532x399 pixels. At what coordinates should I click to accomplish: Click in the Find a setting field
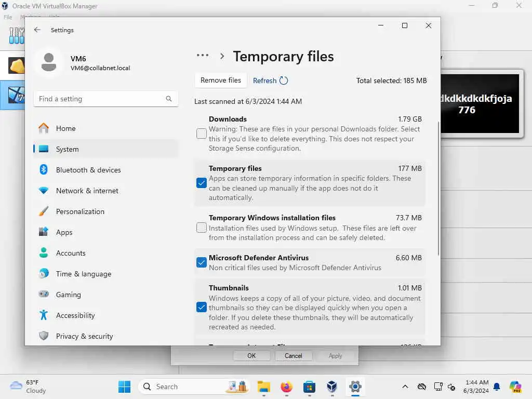(x=106, y=99)
